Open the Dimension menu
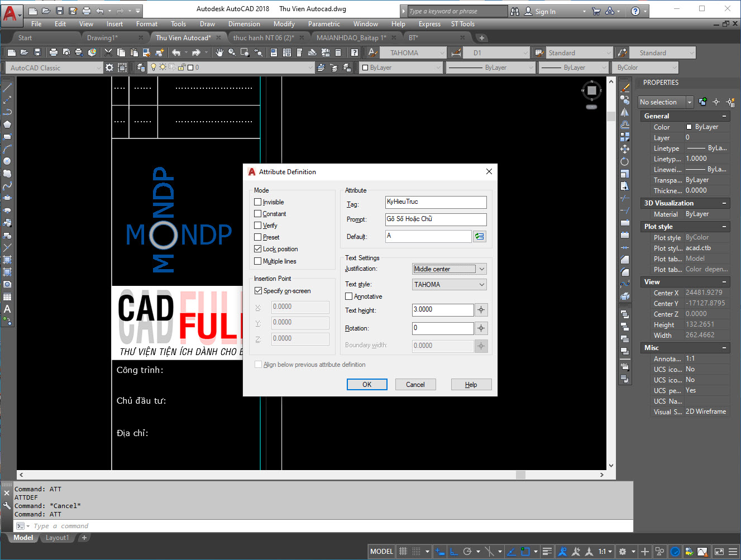The height and width of the screenshot is (560, 741). point(244,24)
